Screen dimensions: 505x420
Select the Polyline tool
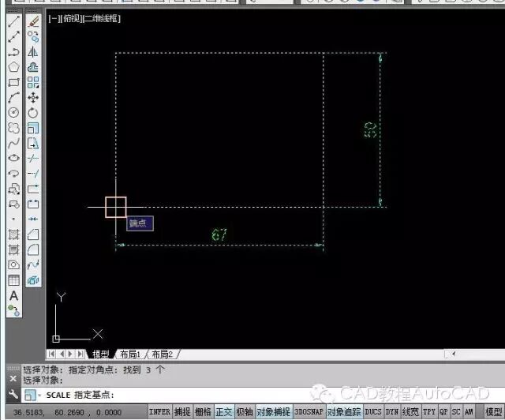point(13,51)
